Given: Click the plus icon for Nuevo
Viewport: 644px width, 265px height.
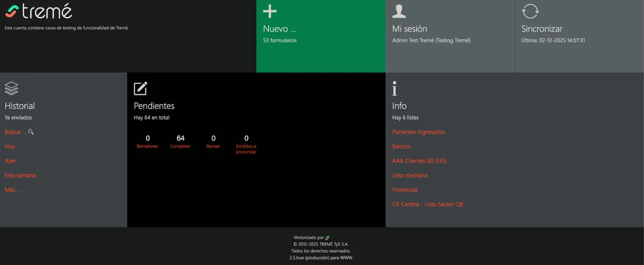Looking at the screenshot, I should point(270,11).
